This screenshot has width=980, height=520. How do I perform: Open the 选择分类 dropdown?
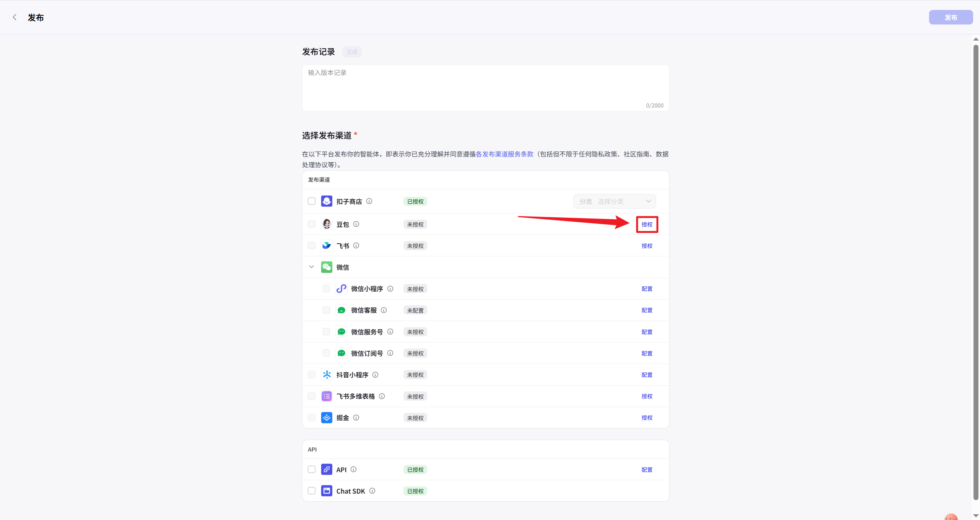[x=614, y=201]
